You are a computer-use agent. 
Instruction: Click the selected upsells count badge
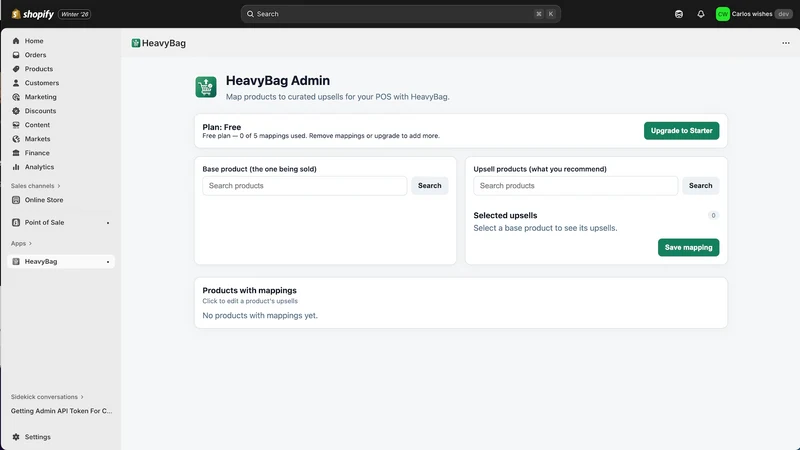[713, 215]
